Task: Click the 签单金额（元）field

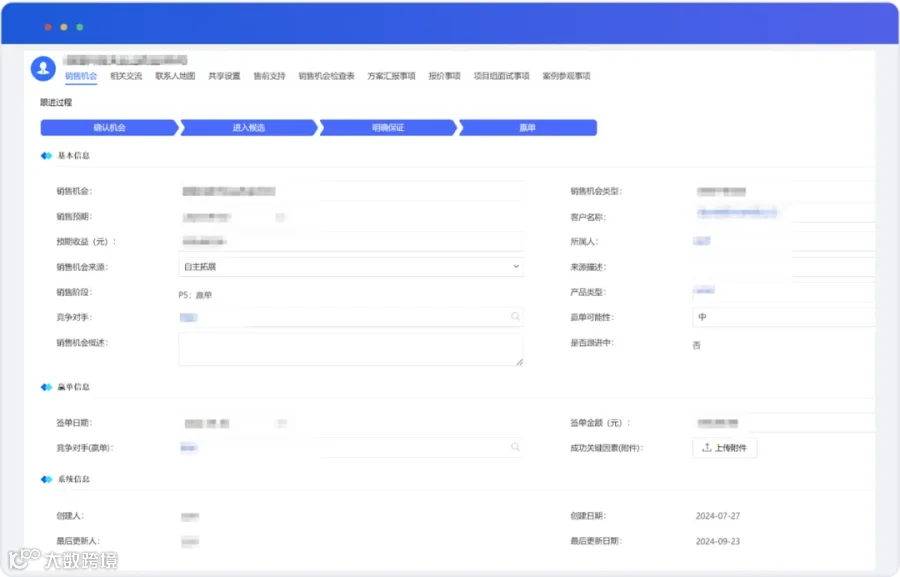Action: (783, 423)
